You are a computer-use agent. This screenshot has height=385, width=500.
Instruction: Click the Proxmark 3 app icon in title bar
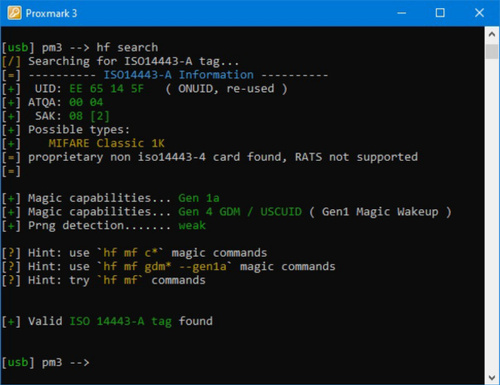click(x=14, y=13)
